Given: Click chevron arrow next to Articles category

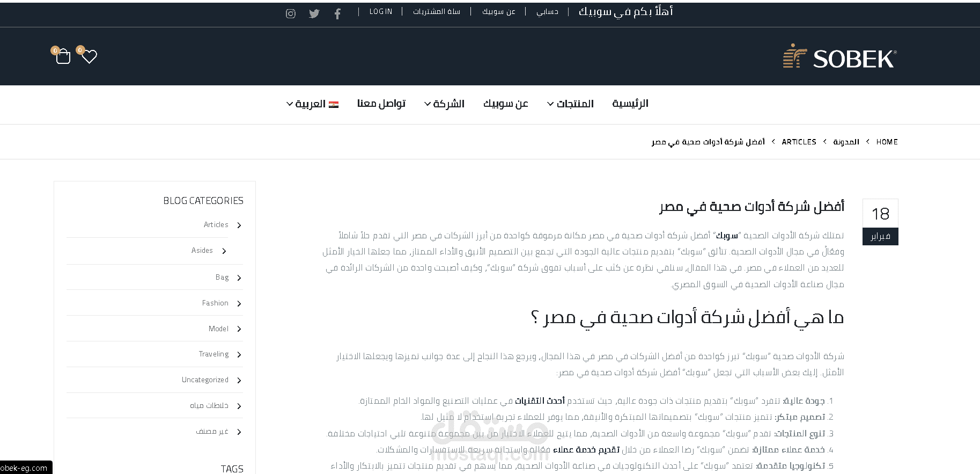Looking at the screenshot, I should pyautogui.click(x=239, y=225).
